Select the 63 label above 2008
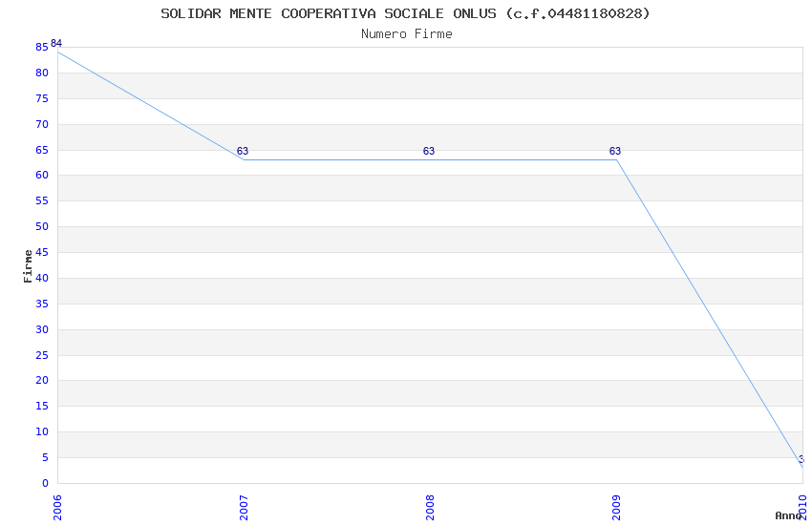The height and width of the screenshot is (525, 812). pyautogui.click(x=429, y=151)
